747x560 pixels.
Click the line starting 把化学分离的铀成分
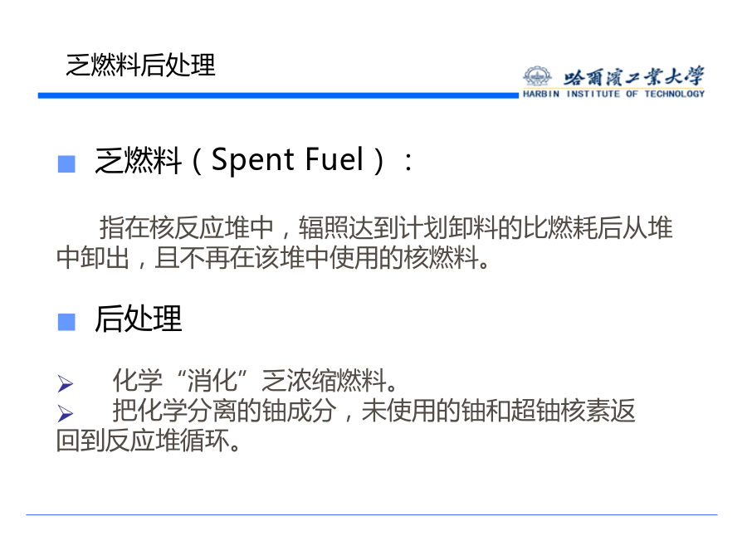pos(373,411)
